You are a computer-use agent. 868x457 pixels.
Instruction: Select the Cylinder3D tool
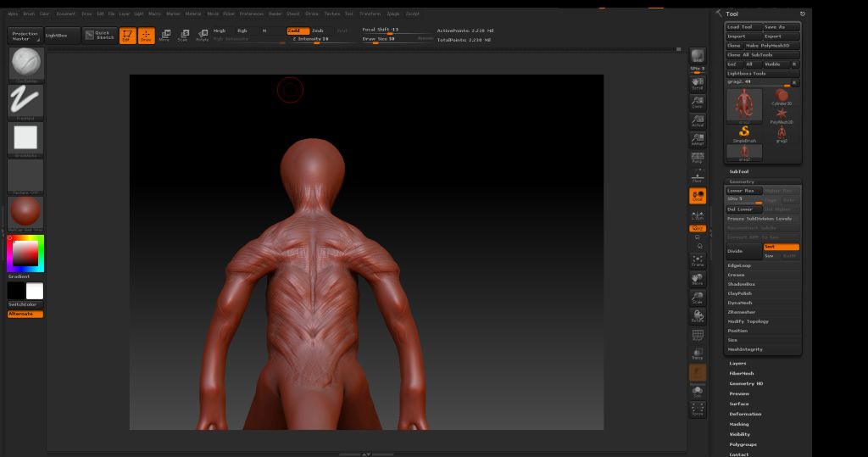click(x=782, y=98)
